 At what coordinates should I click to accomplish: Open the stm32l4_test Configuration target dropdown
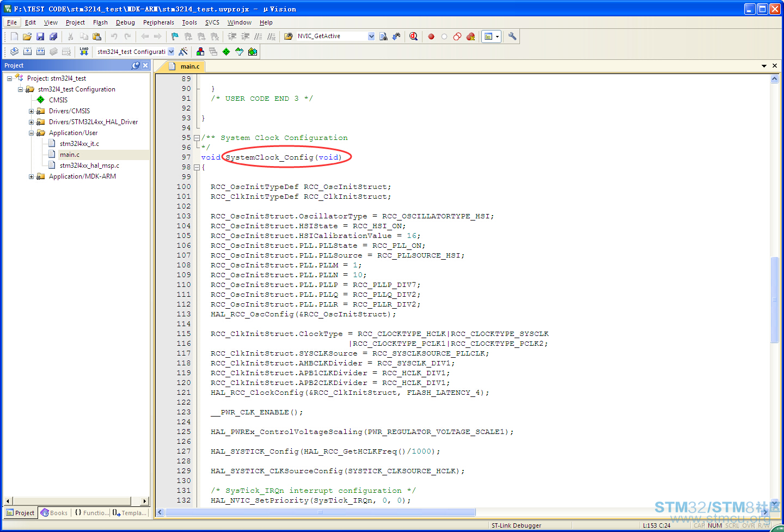tap(171, 52)
